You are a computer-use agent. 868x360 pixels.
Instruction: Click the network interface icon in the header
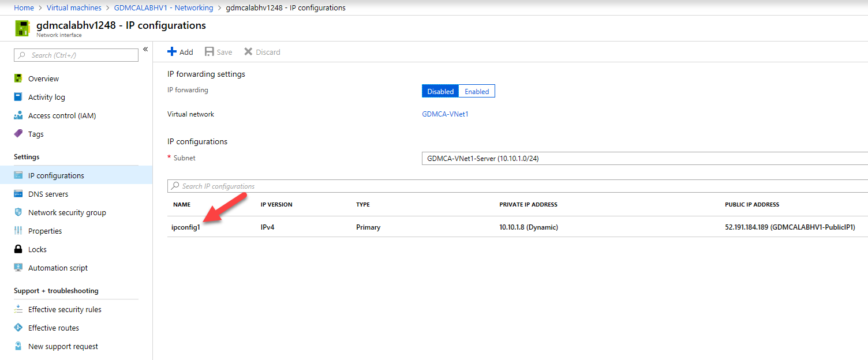point(23,28)
